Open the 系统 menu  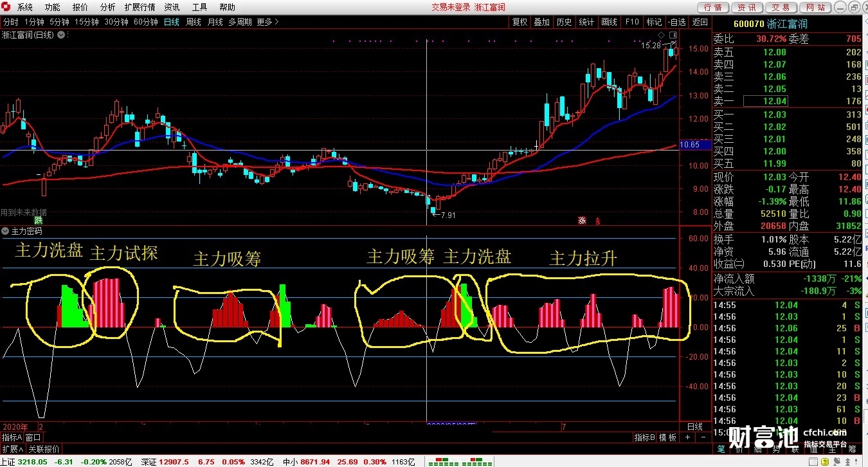[24, 7]
